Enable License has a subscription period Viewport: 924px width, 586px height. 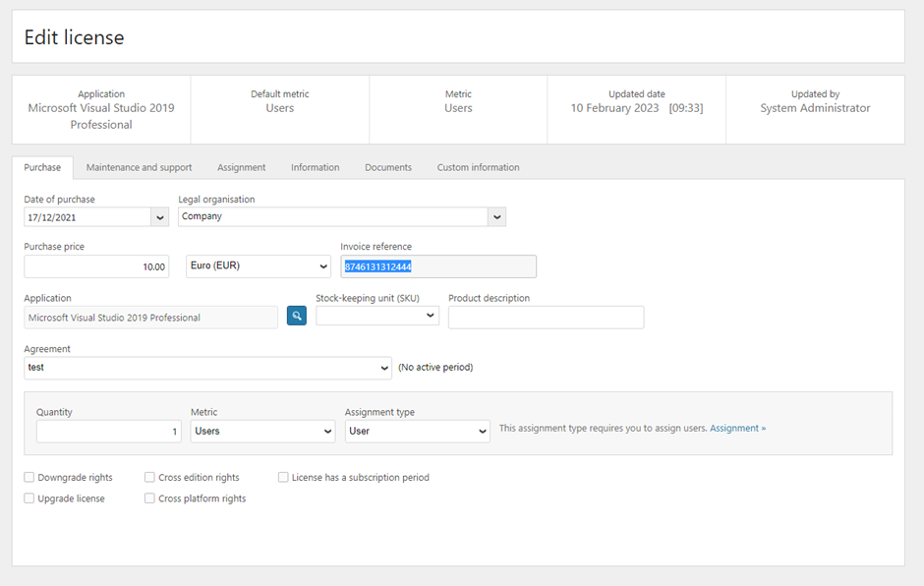(283, 477)
